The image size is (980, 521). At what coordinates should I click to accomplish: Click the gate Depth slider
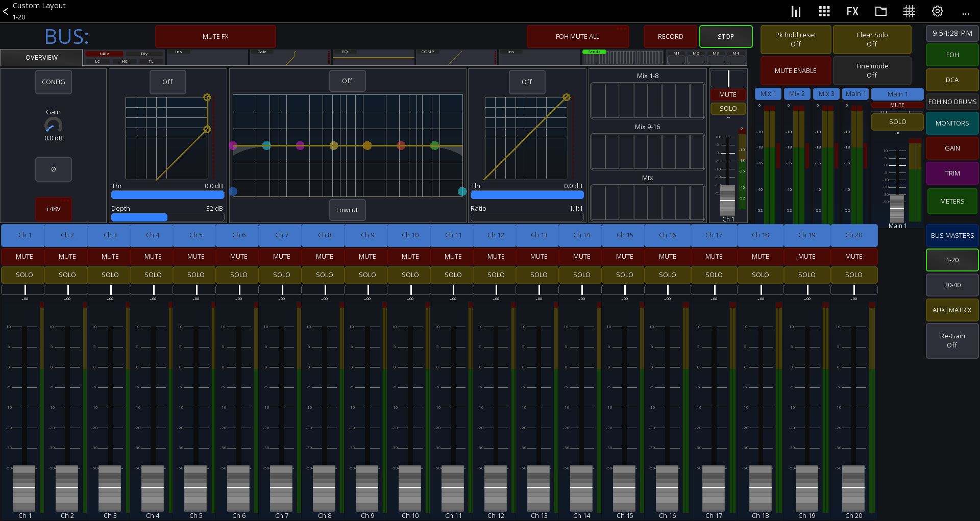click(x=167, y=217)
